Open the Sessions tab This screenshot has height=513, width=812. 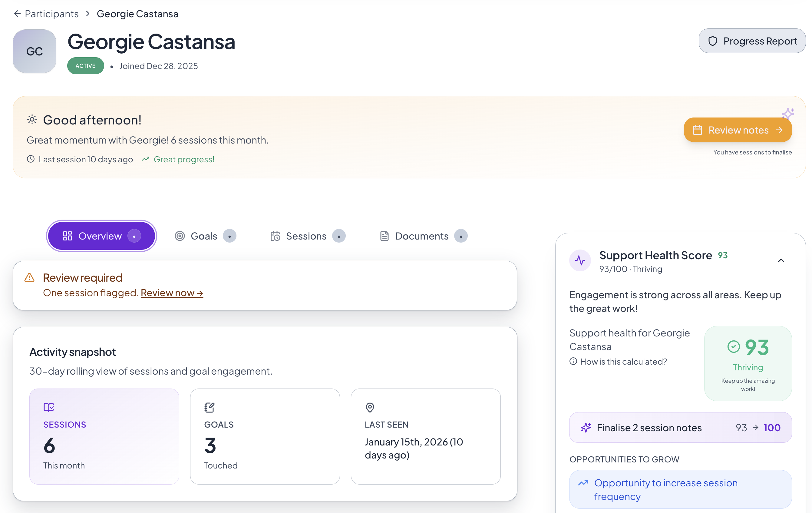click(306, 236)
